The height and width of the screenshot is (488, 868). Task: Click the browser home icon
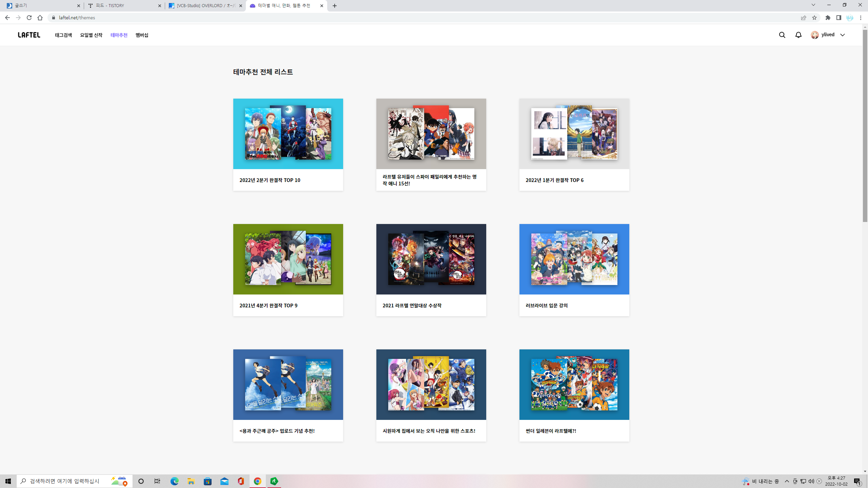click(40, 18)
